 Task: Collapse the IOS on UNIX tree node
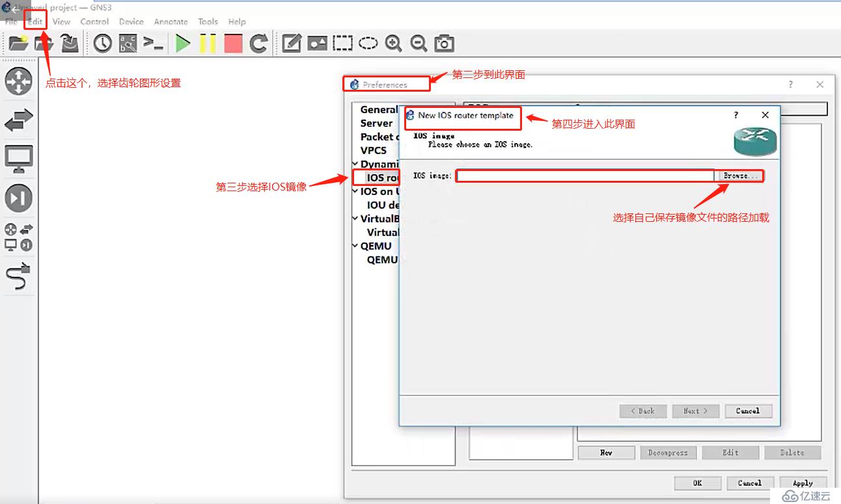click(x=355, y=191)
